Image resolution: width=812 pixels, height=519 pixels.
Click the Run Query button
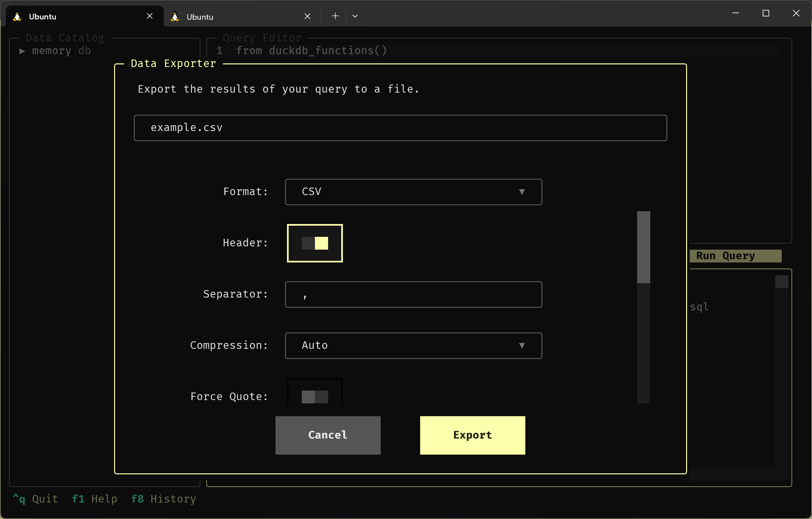pyautogui.click(x=735, y=256)
